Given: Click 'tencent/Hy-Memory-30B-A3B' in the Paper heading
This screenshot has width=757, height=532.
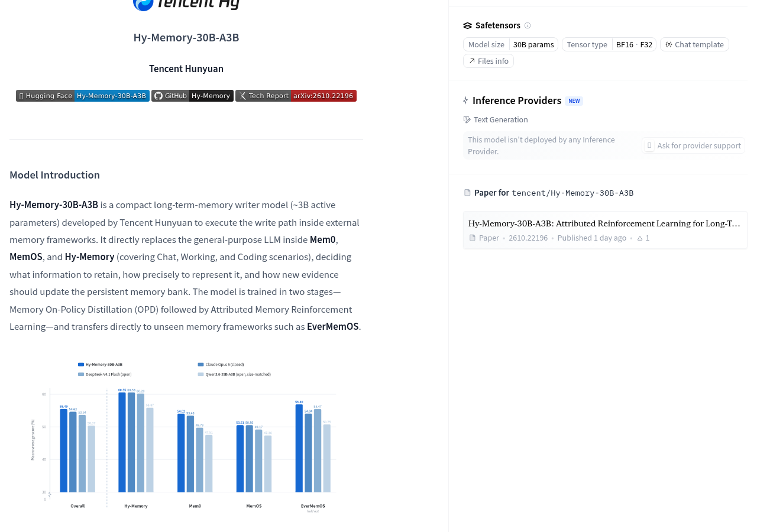Looking at the screenshot, I should (x=572, y=193).
